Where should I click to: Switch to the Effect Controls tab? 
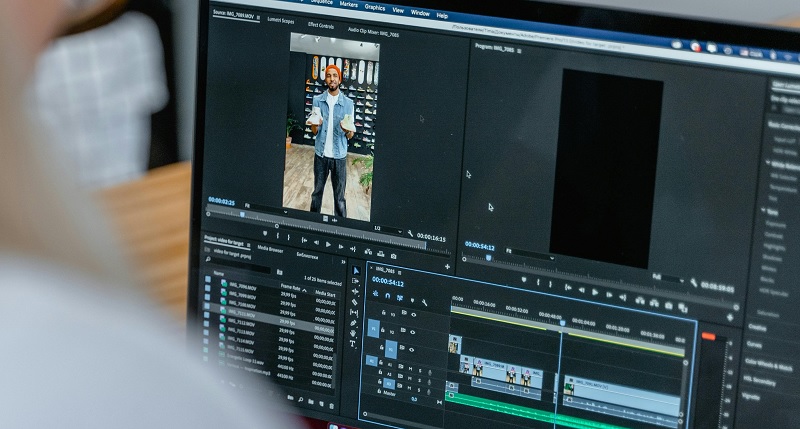320,26
